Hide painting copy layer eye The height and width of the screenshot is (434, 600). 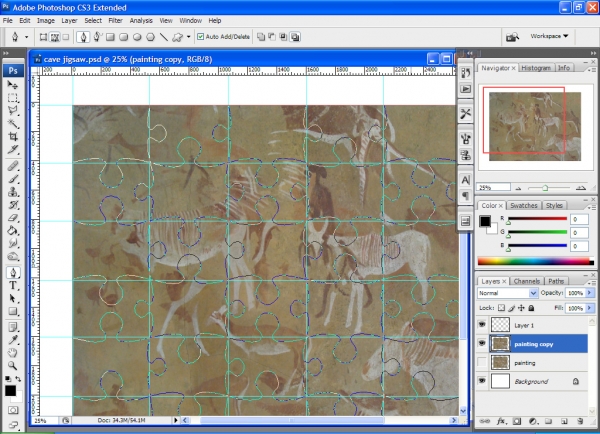[x=482, y=343]
